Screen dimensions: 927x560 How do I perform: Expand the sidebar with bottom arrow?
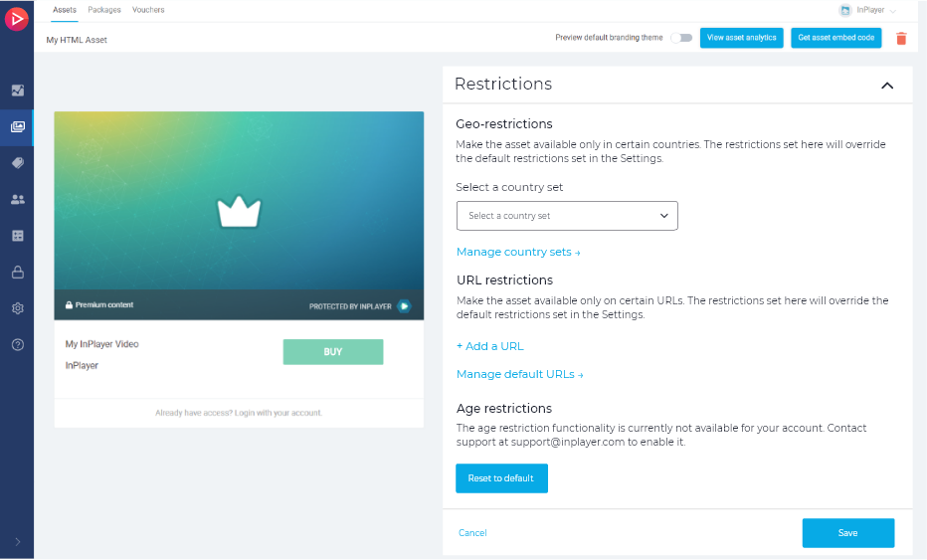tap(17, 542)
